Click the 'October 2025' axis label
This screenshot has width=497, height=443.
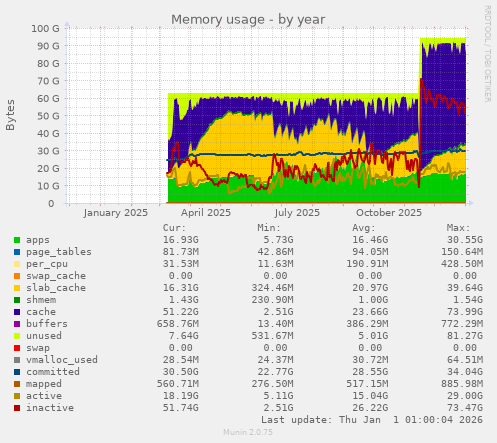[x=389, y=213]
